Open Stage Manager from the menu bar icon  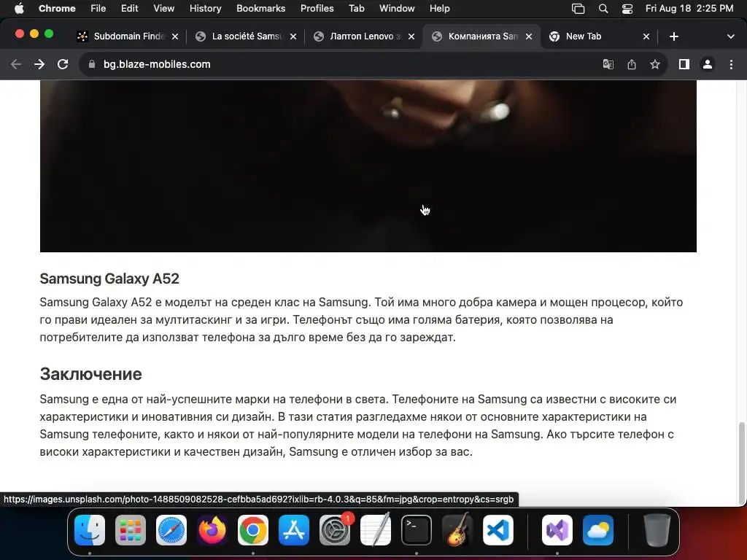click(x=578, y=8)
